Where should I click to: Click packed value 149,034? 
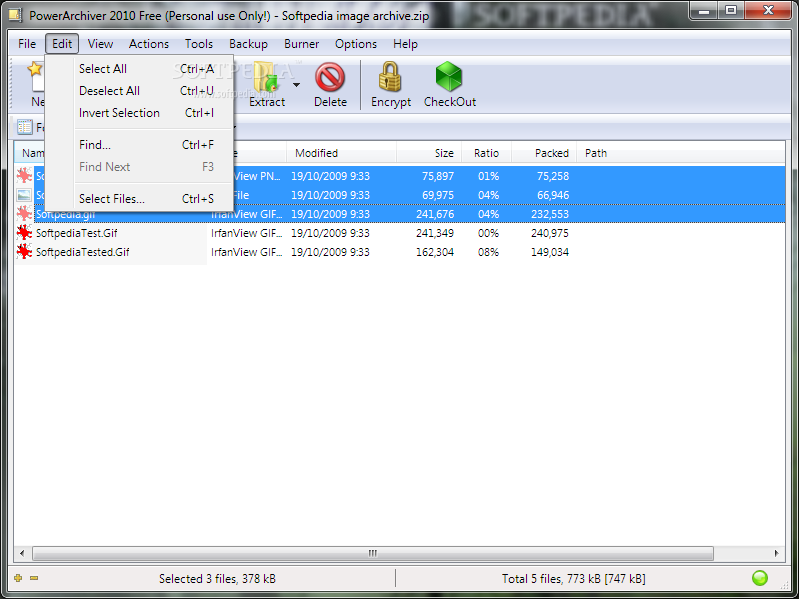coord(550,252)
